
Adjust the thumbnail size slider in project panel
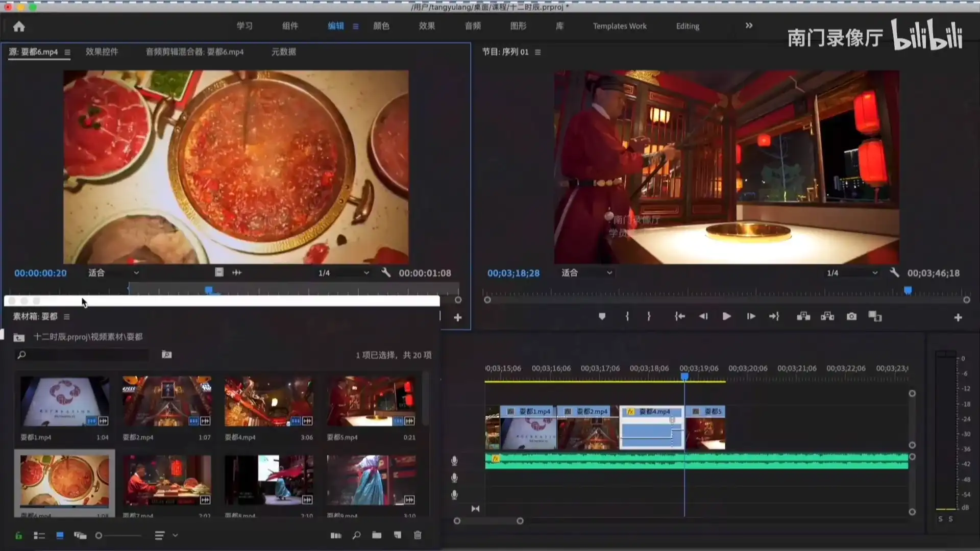[99, 536]
